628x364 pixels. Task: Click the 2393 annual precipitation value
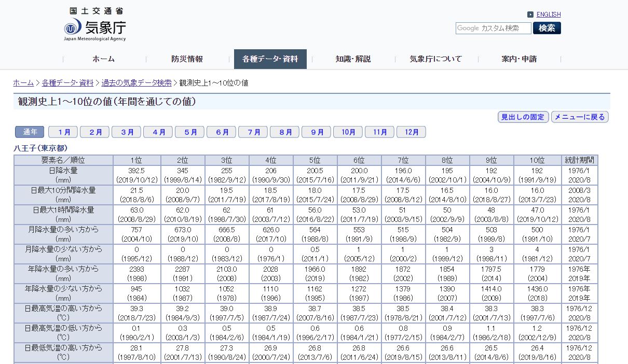coord(136,269)
